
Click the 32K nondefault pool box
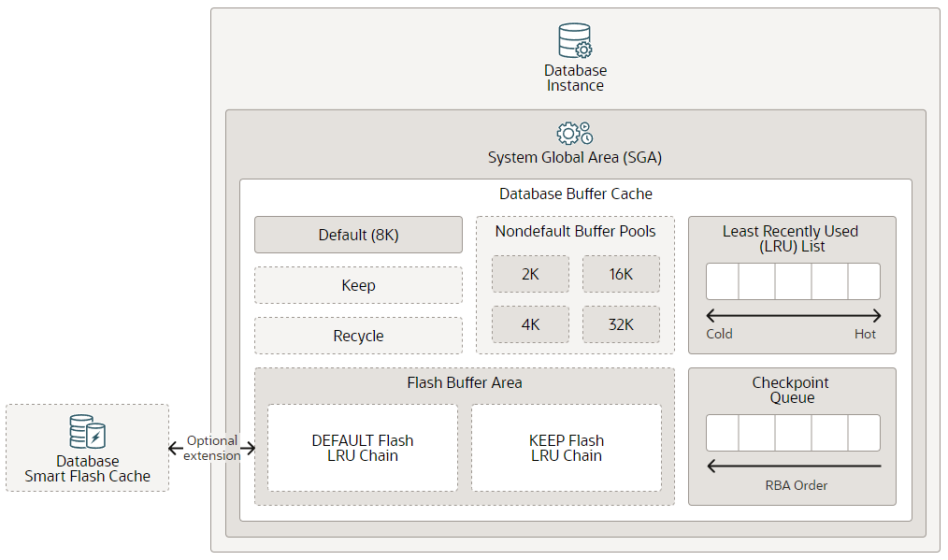621,324
